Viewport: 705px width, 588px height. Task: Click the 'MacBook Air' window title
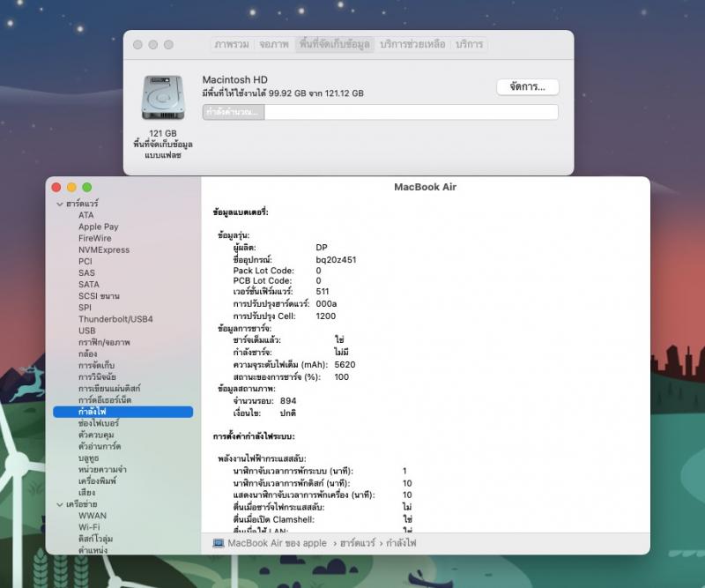426,187
